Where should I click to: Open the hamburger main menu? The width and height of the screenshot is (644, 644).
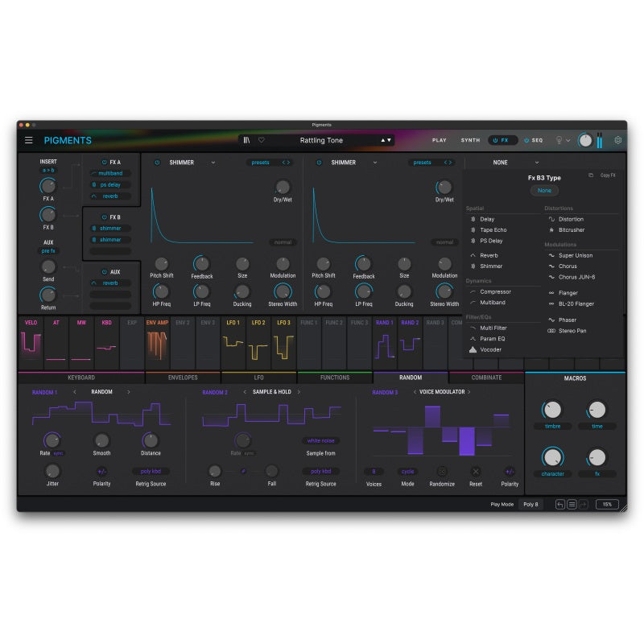(x=29, y=140)
